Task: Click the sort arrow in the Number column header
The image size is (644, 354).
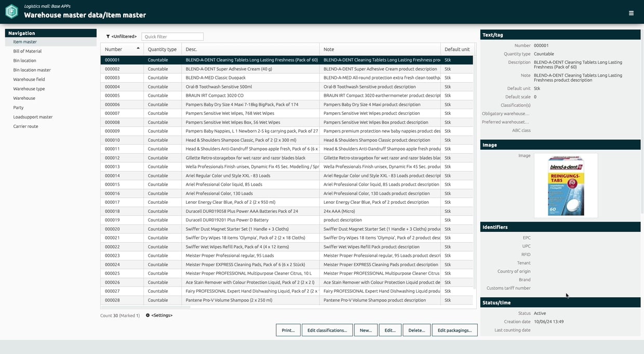Action: pos(138,48)
